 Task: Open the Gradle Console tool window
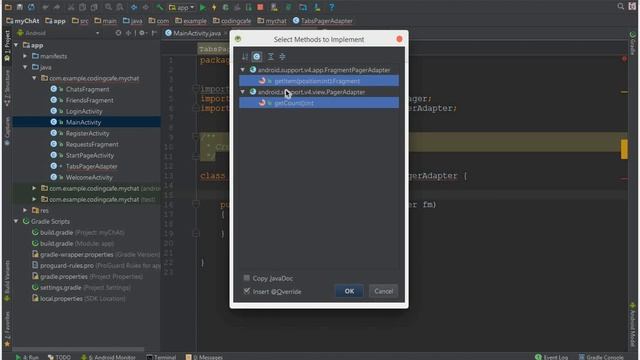click(600, 357)
